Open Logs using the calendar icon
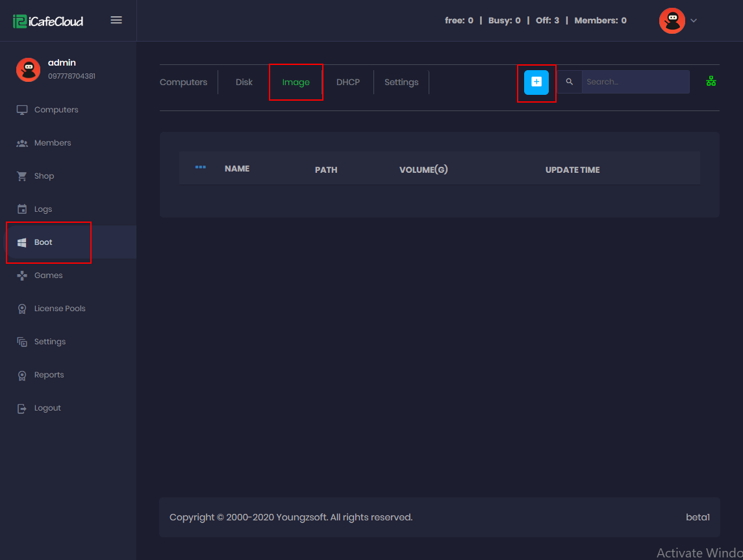Screen dimensions: 743x560 21,209
